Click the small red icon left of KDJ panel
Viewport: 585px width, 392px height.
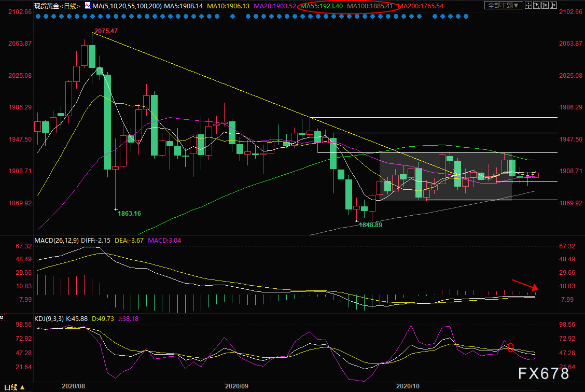(2, 317)
